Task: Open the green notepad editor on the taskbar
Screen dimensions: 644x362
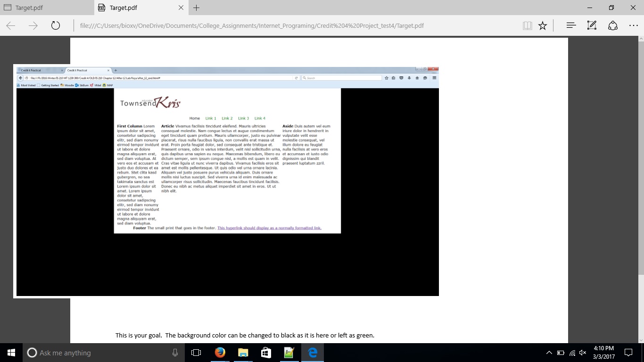Action: [289, 353]
